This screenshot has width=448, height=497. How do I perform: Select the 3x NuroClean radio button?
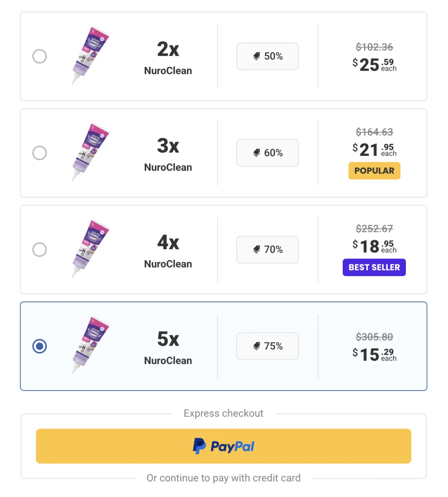click(x=40, y=152)
